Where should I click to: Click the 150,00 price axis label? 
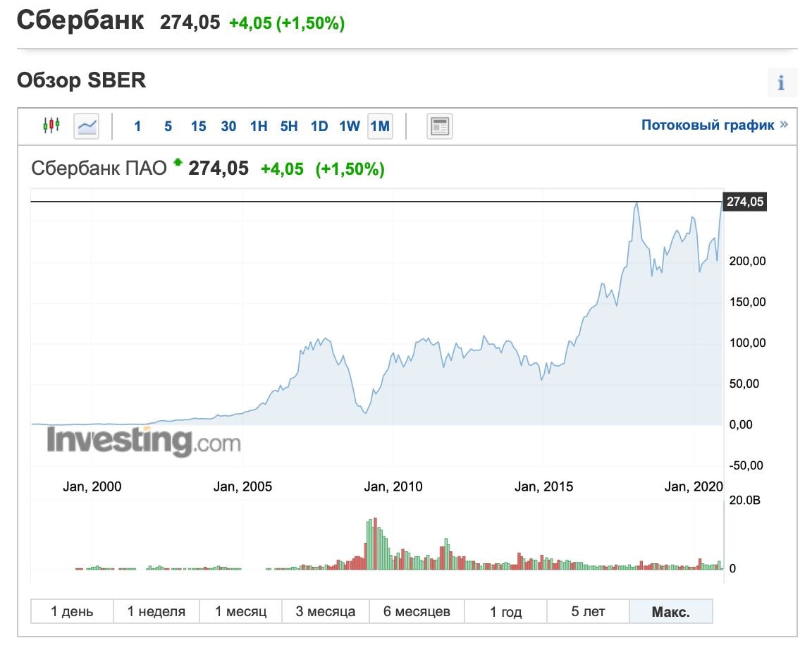[x=747, y=302]
